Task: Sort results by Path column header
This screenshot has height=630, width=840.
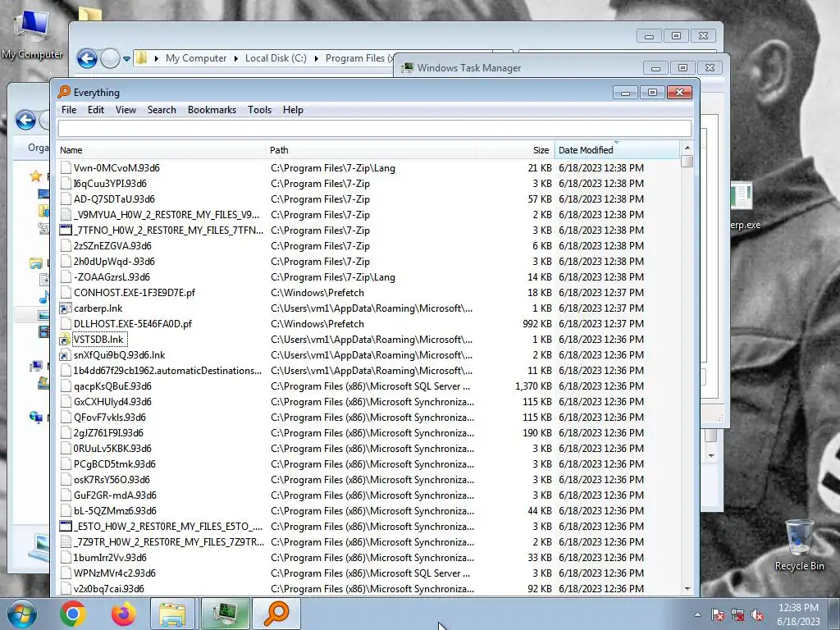Action: click(370, 150)
